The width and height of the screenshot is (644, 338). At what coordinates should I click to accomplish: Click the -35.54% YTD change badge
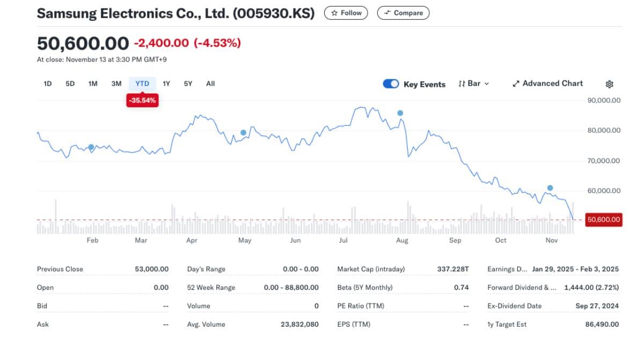click(142, 100)
